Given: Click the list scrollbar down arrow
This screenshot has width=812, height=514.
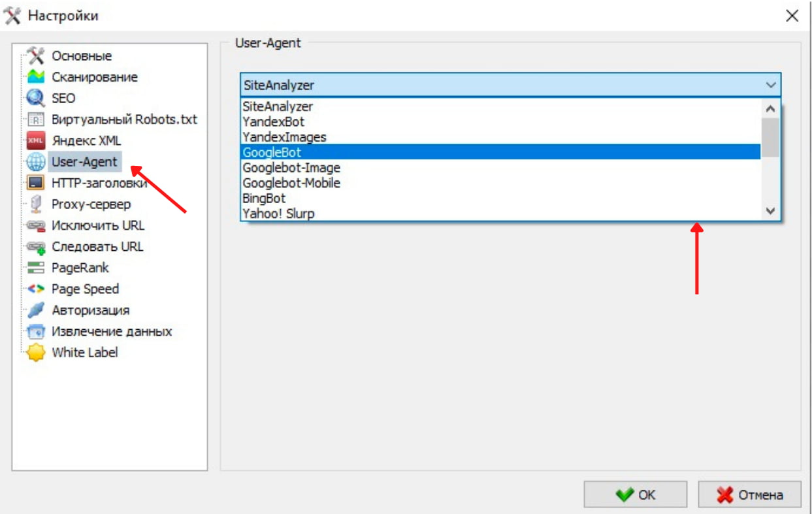Looking at the screenshot, I should [771, 211].
